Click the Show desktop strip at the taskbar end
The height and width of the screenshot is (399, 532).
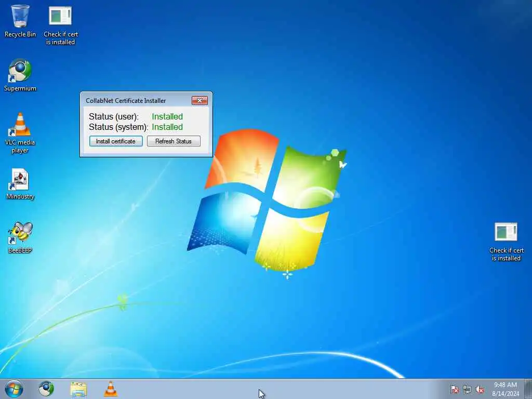(528, 389)
